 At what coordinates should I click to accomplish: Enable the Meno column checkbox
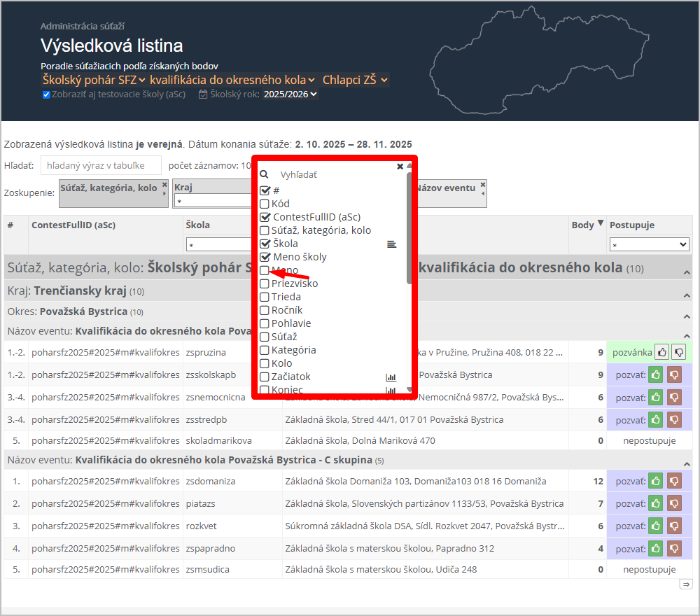(265, 270)
